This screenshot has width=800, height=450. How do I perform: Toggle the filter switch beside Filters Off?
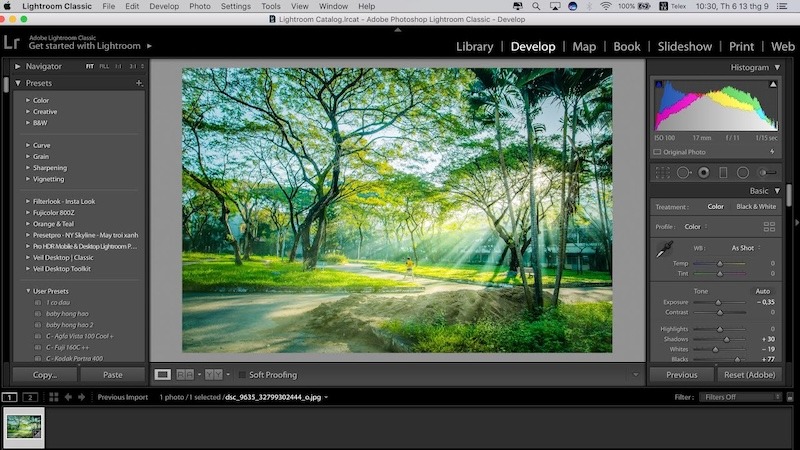[x=790, y=397]
